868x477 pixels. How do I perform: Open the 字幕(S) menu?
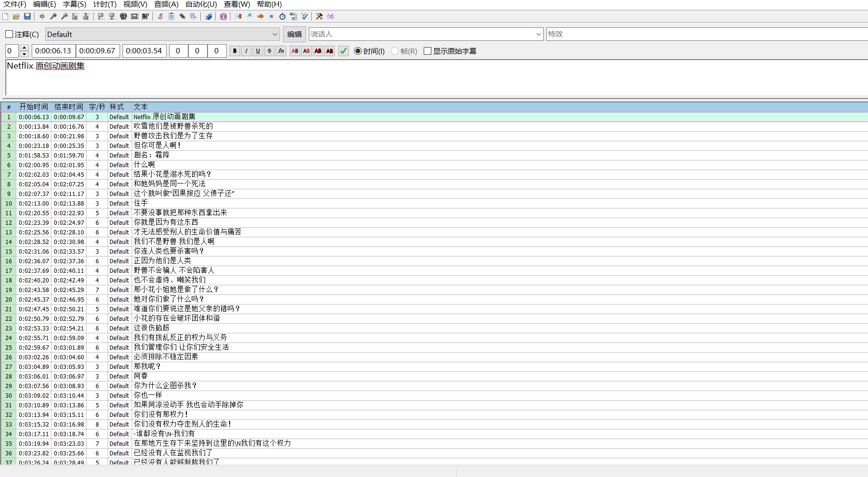click(x=74, y=4)
